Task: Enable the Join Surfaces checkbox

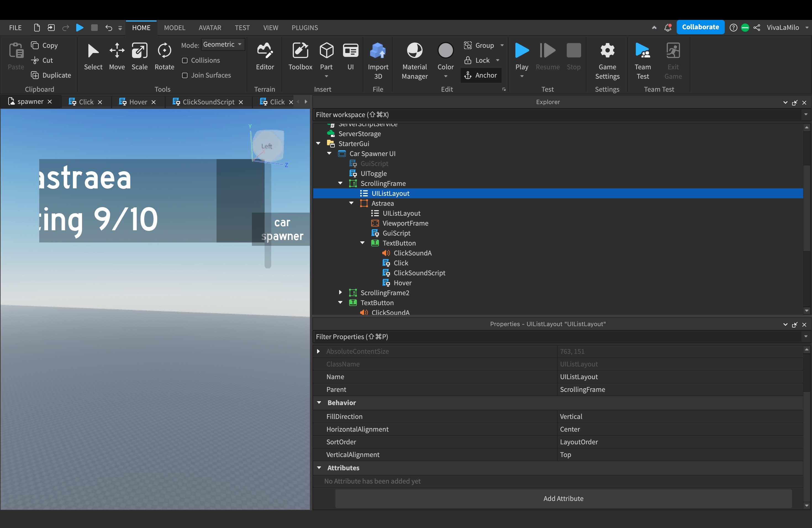Action: [186, 75]
